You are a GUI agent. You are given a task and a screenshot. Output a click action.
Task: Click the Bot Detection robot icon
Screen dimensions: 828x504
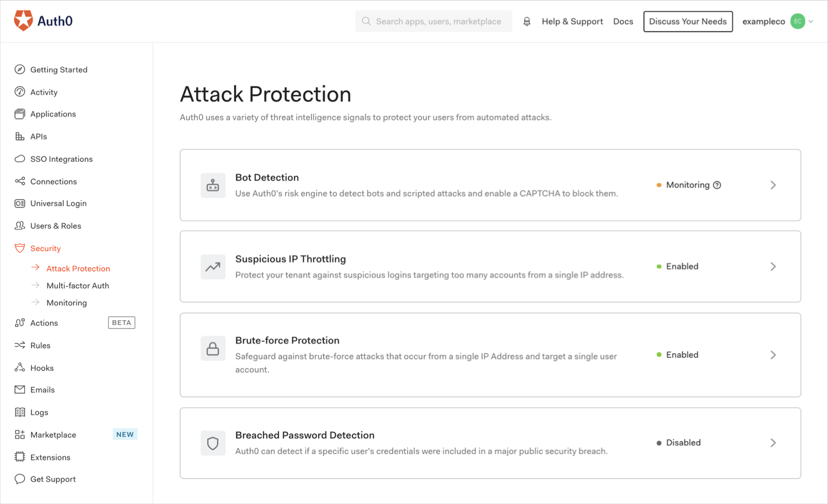tap(213, 185)
